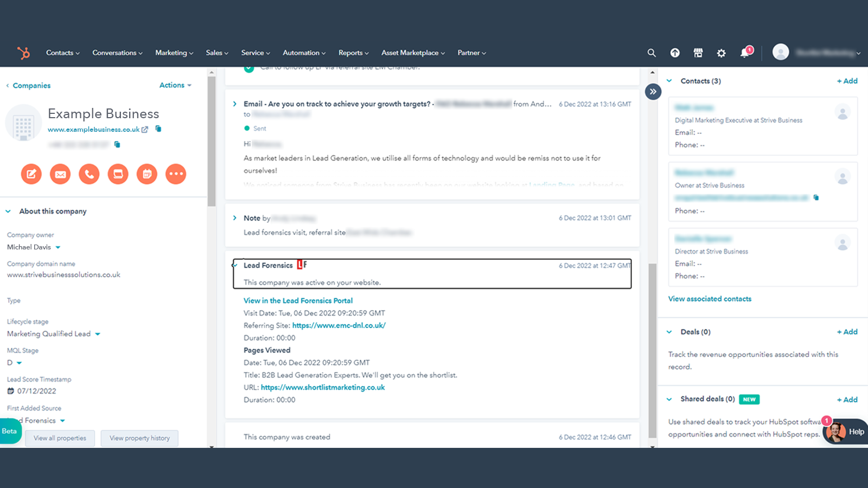868x488 pixels.
Task: Open the Marketing Qualified Lead lifecycle dropdown
Action: 98,334
